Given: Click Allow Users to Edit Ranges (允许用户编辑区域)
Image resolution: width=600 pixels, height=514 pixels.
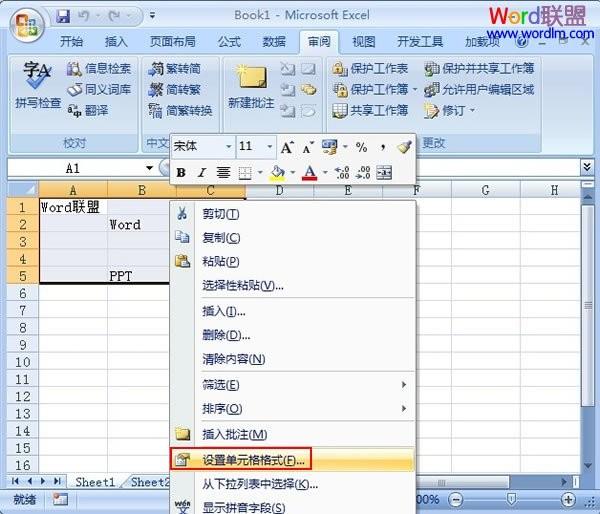Looking at the screenshot, I should [479, 90].
